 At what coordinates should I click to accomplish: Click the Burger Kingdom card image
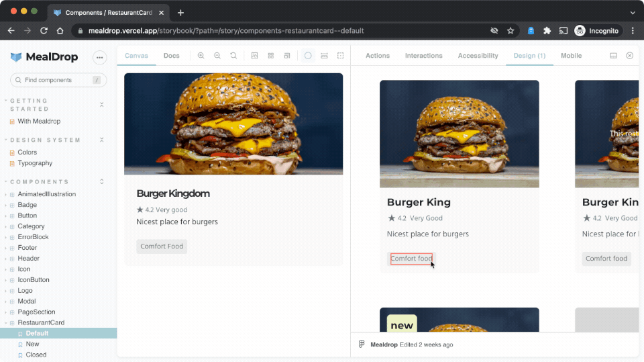tap(233, 124)
